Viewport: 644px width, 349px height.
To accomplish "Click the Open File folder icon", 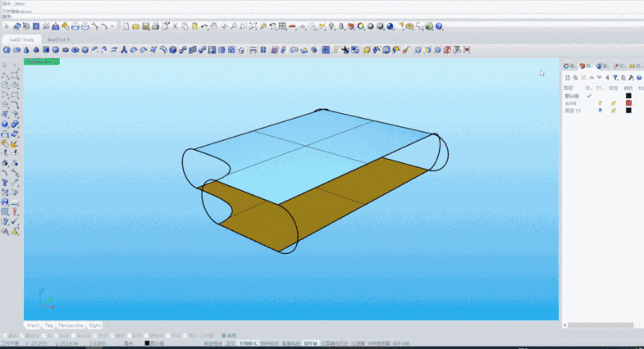I will tap(135, 26).
